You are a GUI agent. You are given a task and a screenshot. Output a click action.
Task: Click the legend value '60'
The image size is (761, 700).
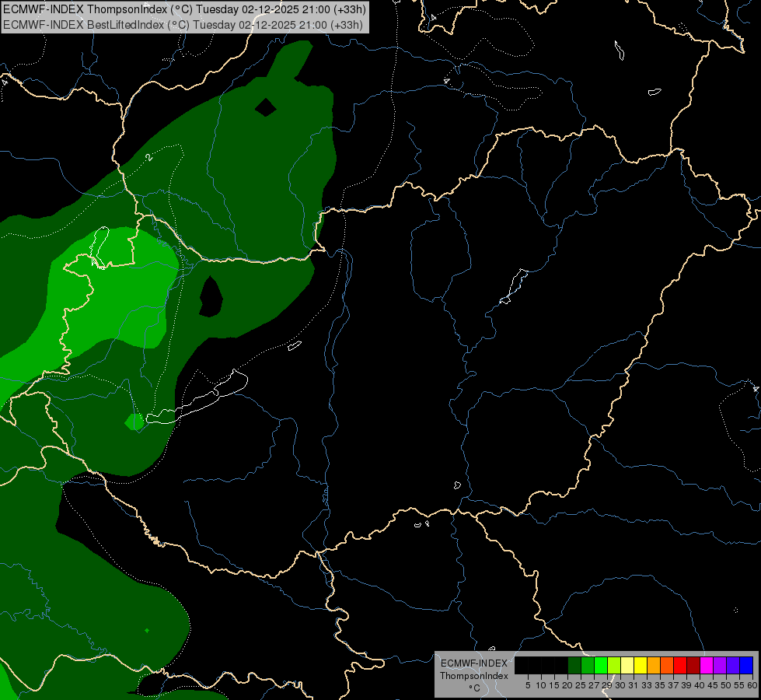(752, 685)
